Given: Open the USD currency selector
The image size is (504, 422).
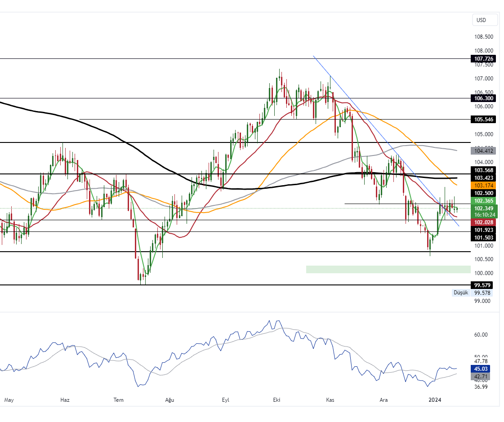Looking at the screenshot, I should [x=485, y=20].
